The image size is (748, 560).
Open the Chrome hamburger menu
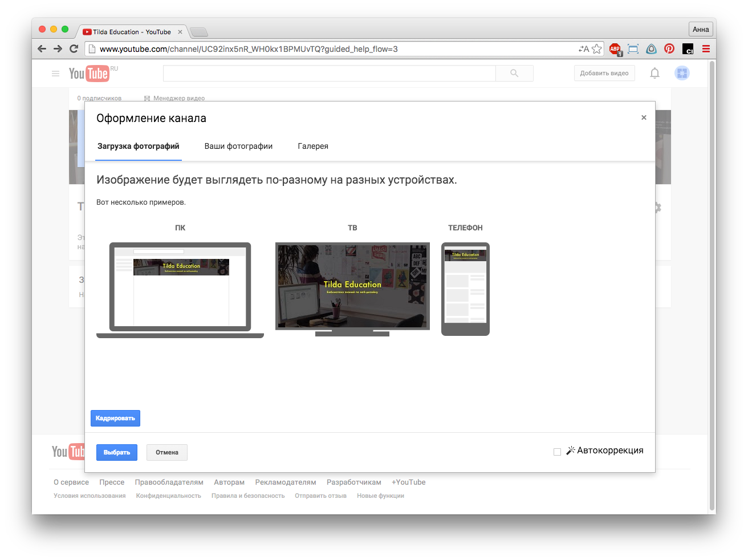coord(706,49)
